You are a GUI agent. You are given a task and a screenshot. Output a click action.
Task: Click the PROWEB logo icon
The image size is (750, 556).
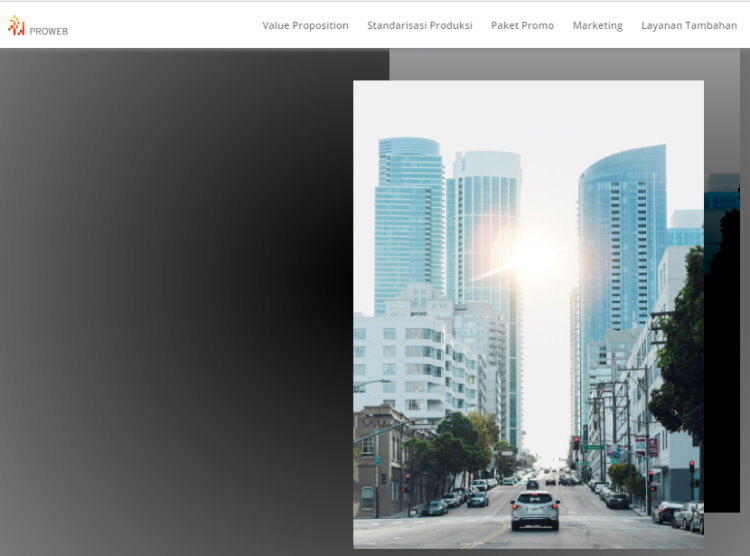pyautogui.click(x=16, y=25)
